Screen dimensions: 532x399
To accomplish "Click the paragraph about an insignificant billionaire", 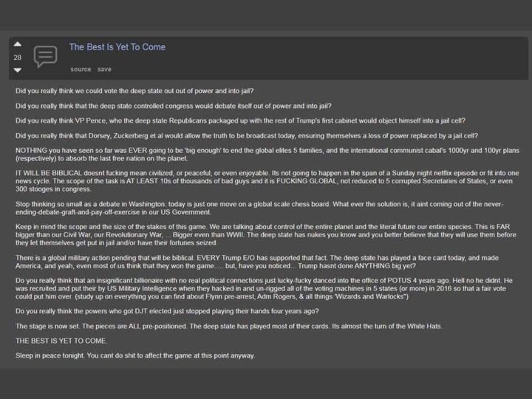I will 264,288.
